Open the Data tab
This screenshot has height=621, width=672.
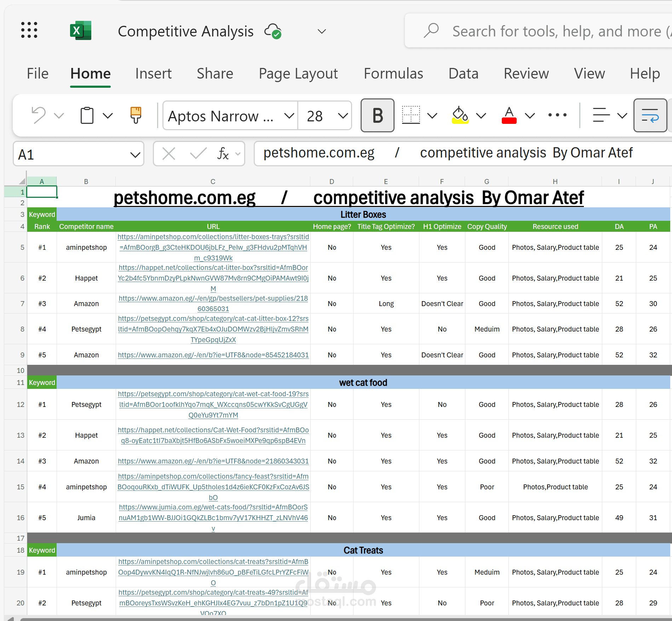pyautogui.click(x=463, y=74)
